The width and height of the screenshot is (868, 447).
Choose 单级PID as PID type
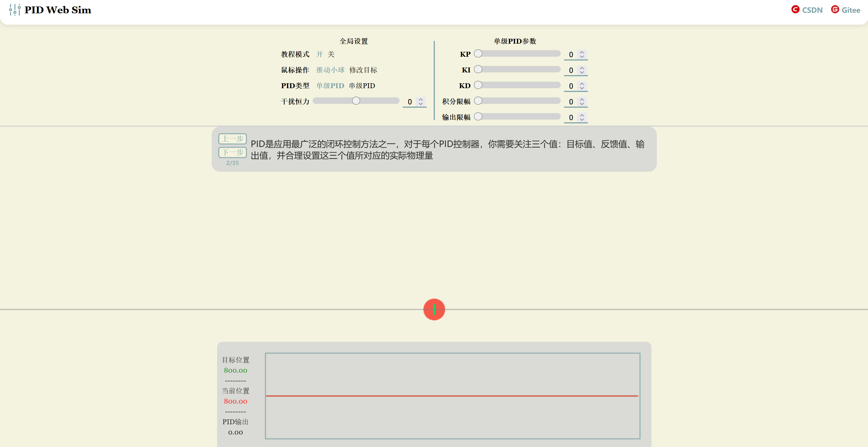point(330,85)
